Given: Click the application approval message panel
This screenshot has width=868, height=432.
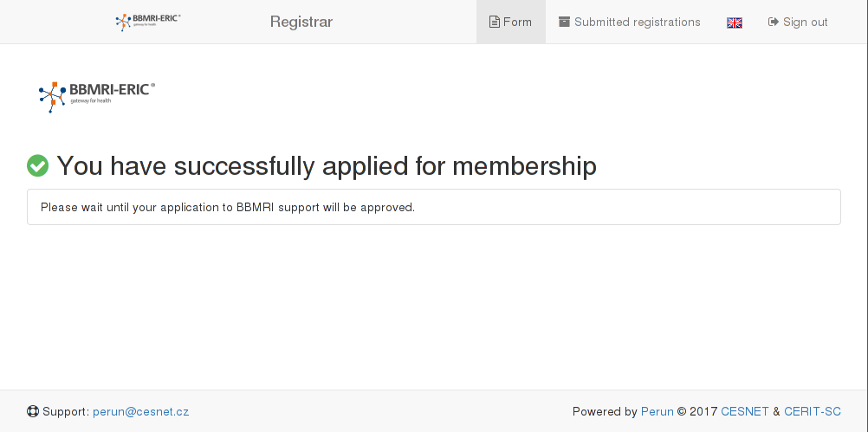Looking at the screenshot, I should tap(434, 207).
